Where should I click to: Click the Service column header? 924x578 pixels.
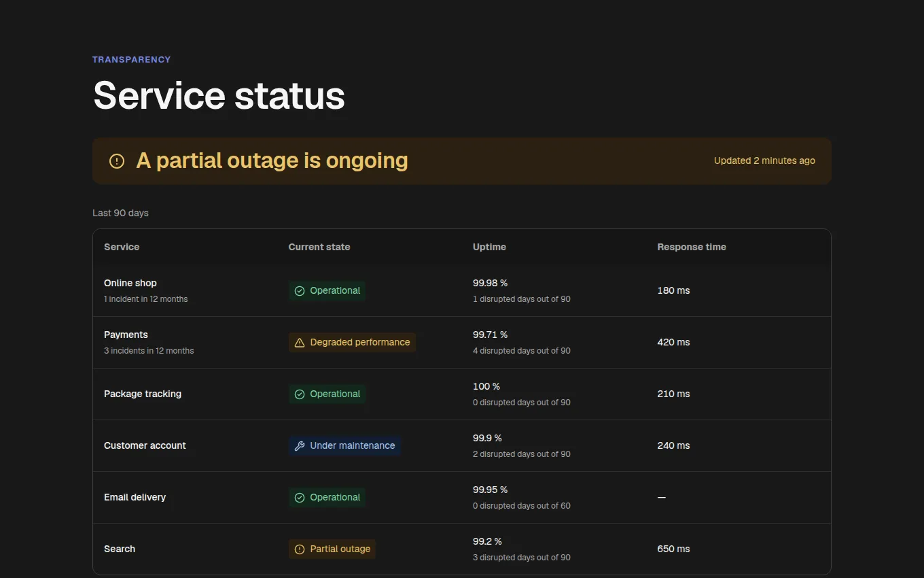coord(122,247)
